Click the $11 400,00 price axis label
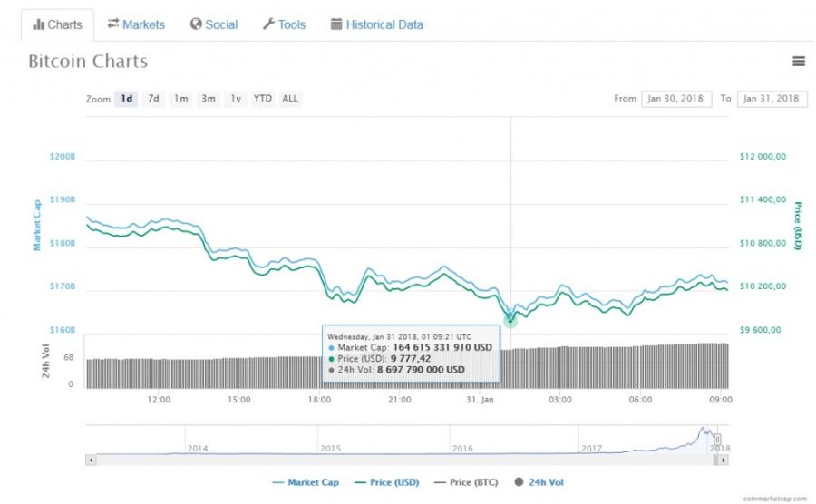Screen dimensions: 816x504 tap(763, 199)
